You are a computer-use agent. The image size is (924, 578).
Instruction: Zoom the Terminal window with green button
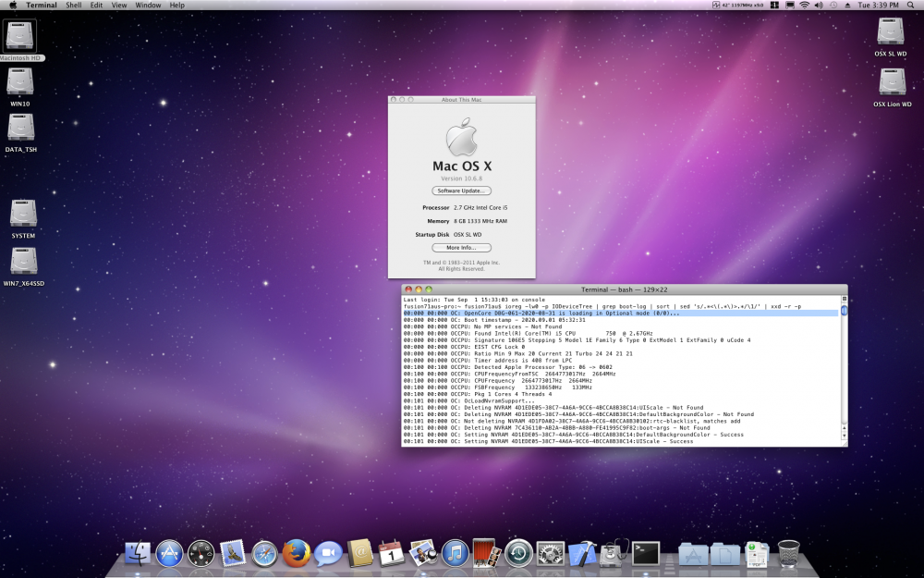[x=429, y=289]
